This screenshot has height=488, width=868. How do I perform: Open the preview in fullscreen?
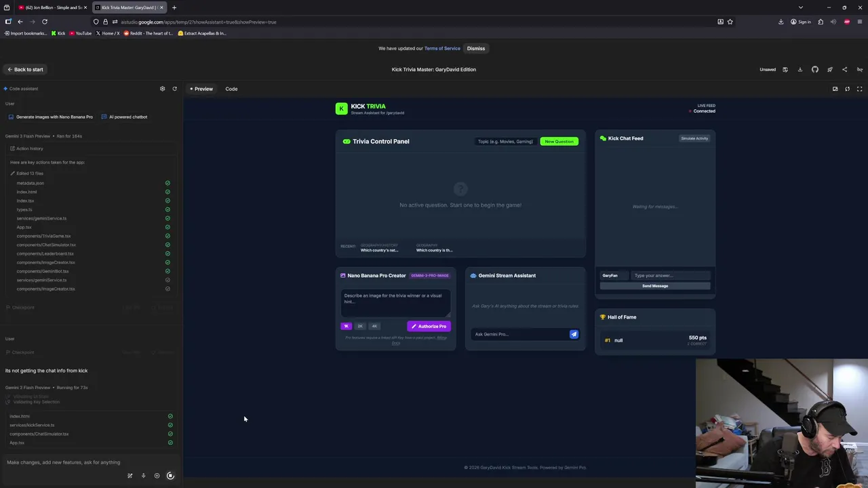pyautogui.click(x=859, y=89)
